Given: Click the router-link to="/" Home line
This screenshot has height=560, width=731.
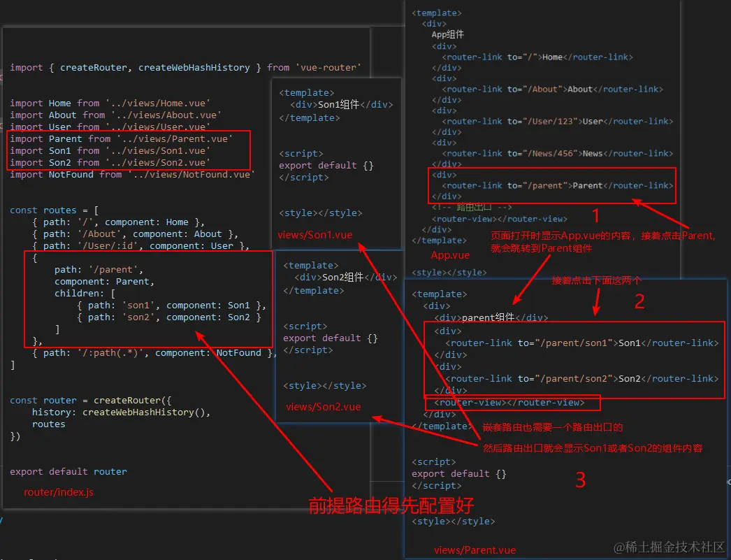Looking at the screenshot, I should coord(537,57).
